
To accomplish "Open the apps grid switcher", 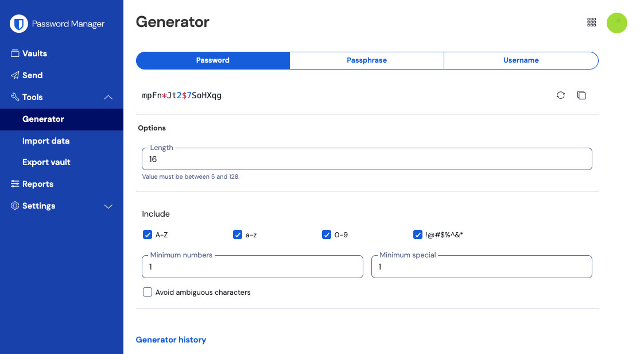I will pyautogui.click(x=592, y=22).
